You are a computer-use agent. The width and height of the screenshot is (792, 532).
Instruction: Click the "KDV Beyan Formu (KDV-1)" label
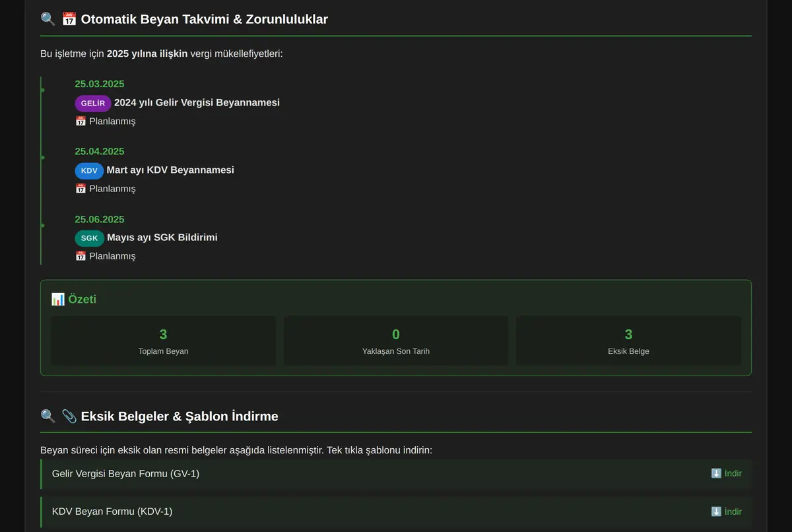point(112,512)
